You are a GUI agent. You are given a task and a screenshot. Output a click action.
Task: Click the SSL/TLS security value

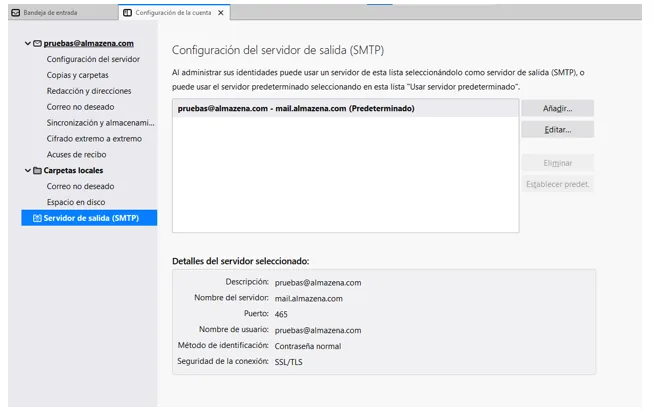pyautogui.click(x=289, y=362)
